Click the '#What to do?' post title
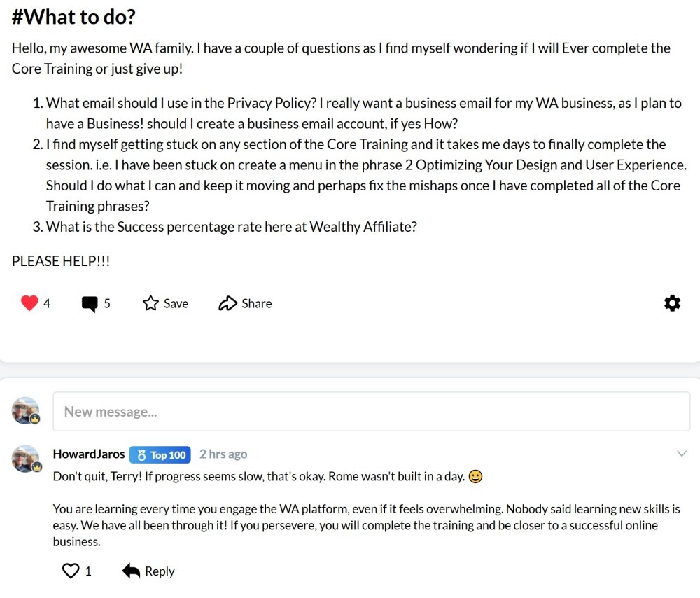The width and height of the screenshot is (700, 598). pos(73,18)
